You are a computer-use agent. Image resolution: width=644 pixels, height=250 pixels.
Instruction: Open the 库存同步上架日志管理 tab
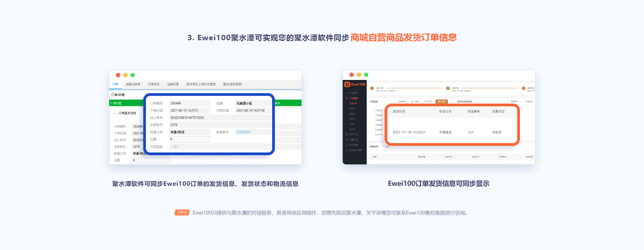coord(201,84)
